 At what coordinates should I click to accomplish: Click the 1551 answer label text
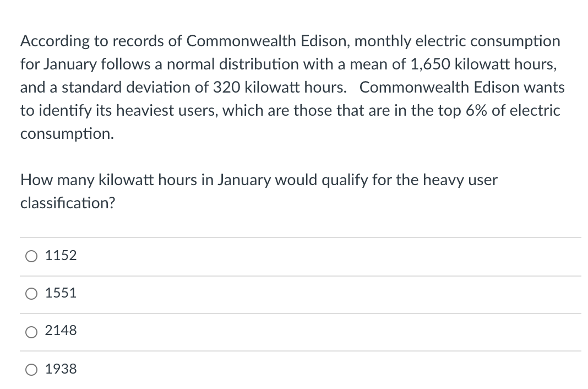click(61, 294)
